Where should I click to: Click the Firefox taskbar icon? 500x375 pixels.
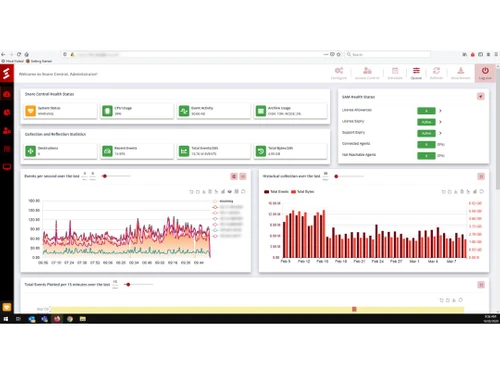tap(57, 319)
